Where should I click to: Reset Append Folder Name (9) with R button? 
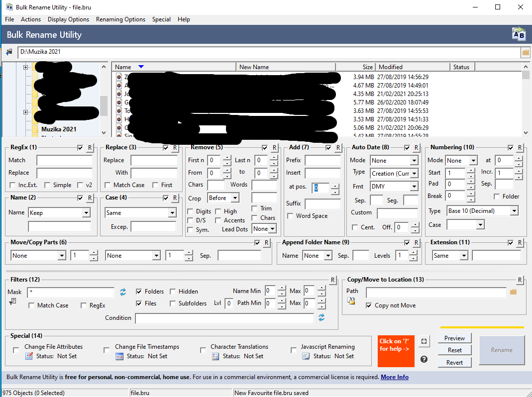coord(417,243)
